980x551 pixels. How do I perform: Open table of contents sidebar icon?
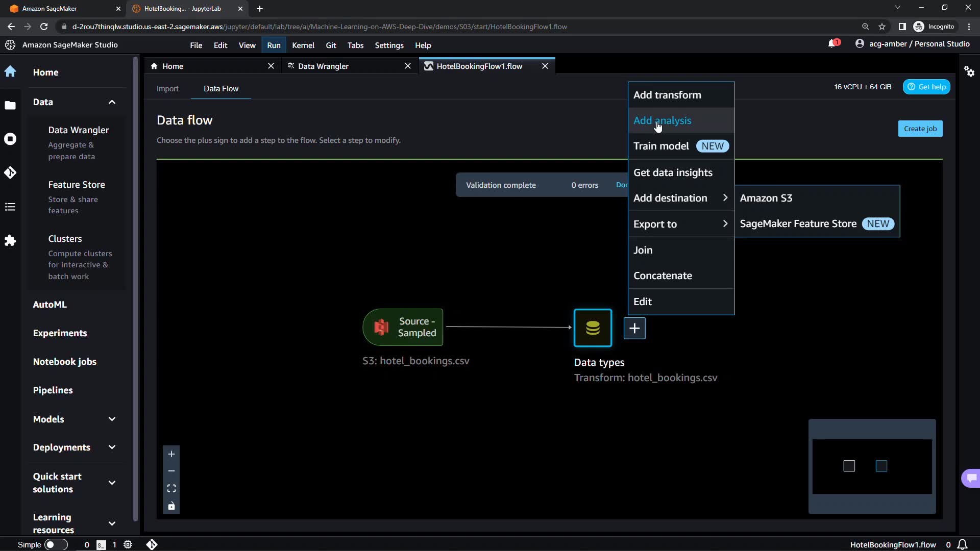(x=10, y=207)
